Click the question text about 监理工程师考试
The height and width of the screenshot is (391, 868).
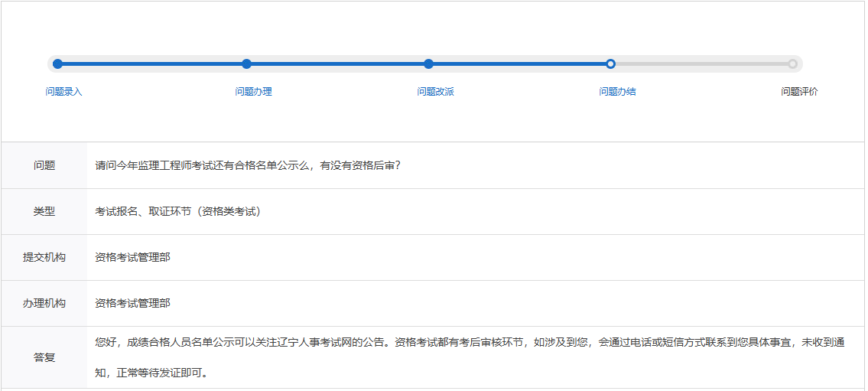pos(248,165)
